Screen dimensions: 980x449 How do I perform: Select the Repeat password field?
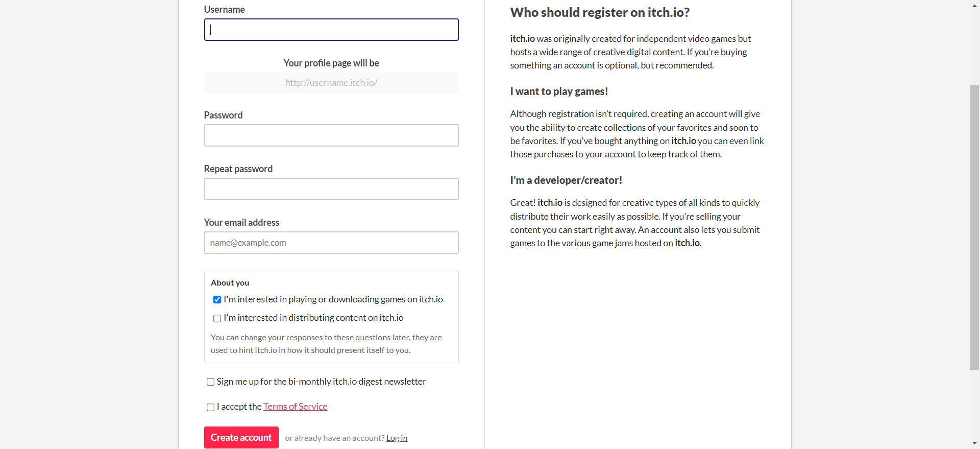331,189
